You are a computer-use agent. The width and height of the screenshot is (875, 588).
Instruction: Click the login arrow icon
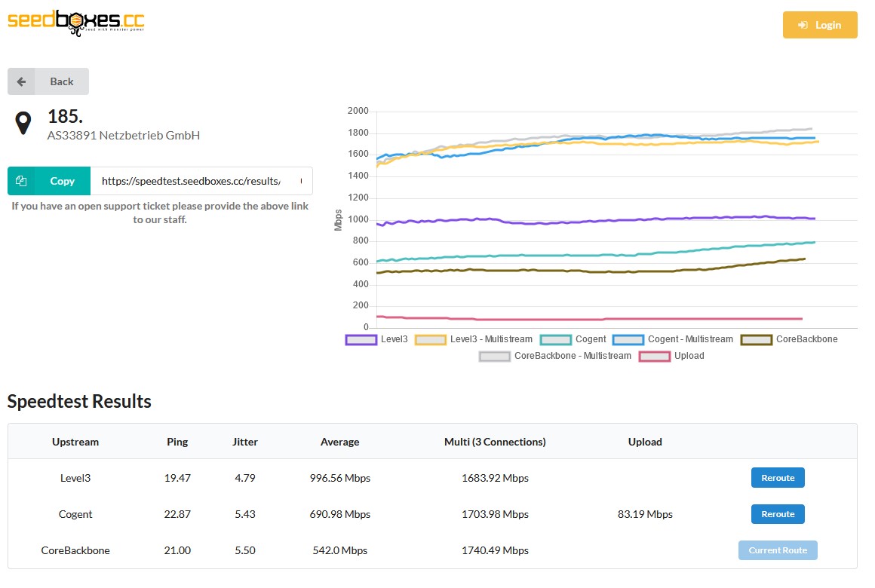pyautogui.click(x=803, y=25)
